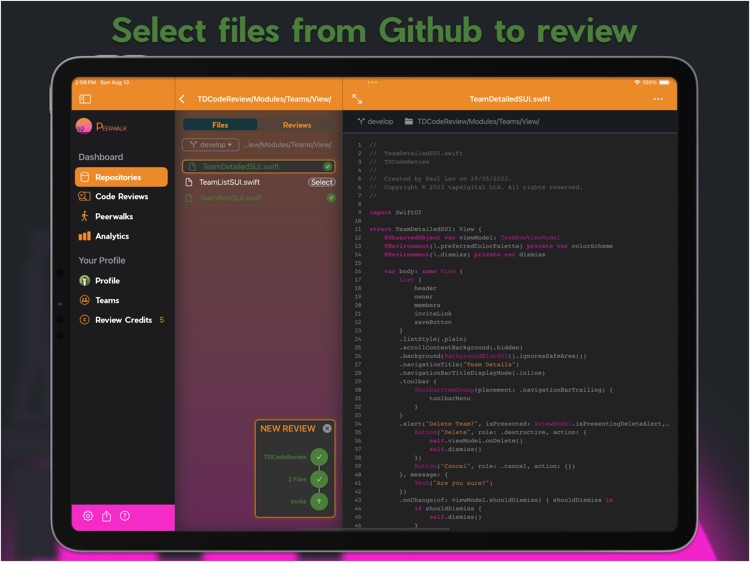Click the struct TeamDetailedSUI code line
This screenshot has width=750, height=562.
[x=425, y=229]
